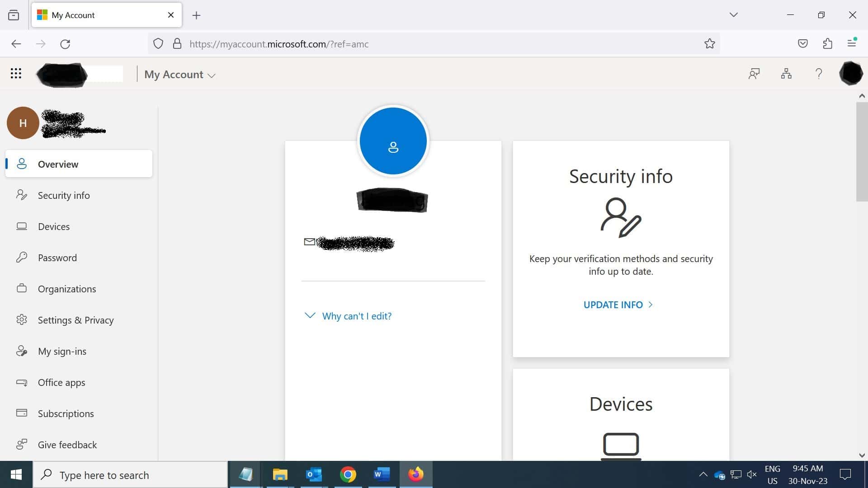Click the taskbar search box
Screen dimensions: 868x488
(130, 475)
